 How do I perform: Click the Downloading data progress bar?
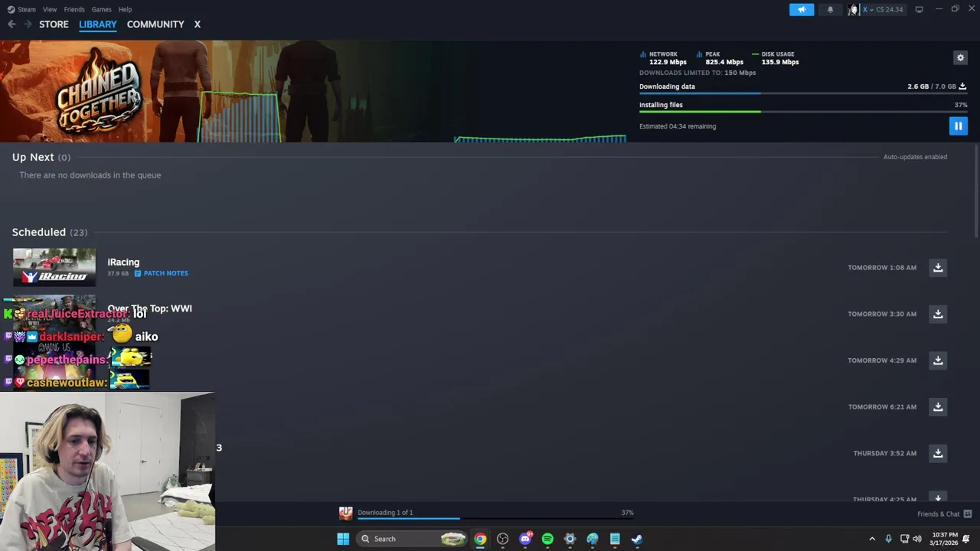click(802, 93)
